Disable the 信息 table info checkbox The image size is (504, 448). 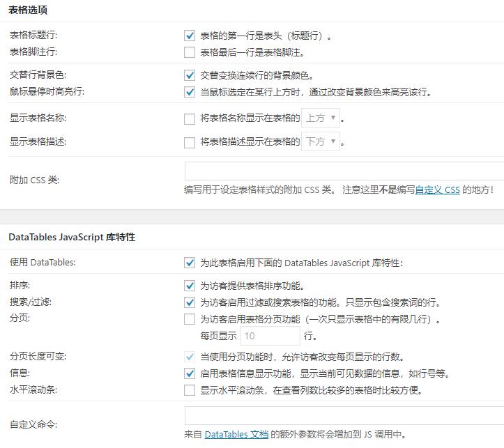(190, 373)
